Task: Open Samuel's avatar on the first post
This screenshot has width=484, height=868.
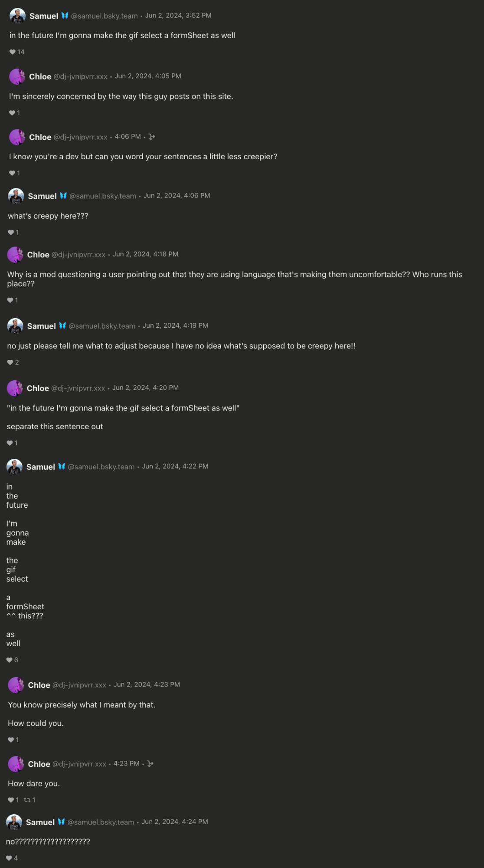Action: point(17,16)
